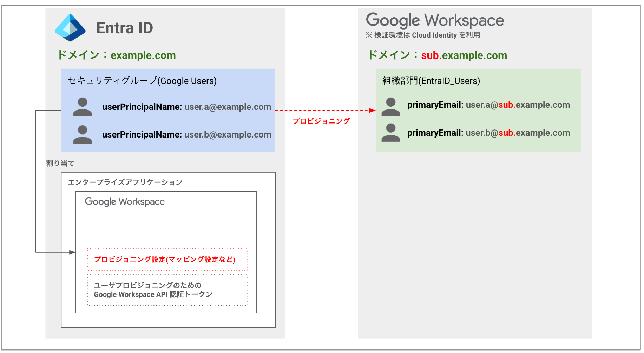Click the user icon beside user.a@example.com
The width and height of the screenshot is (644, 353).
tap(83, 107)
